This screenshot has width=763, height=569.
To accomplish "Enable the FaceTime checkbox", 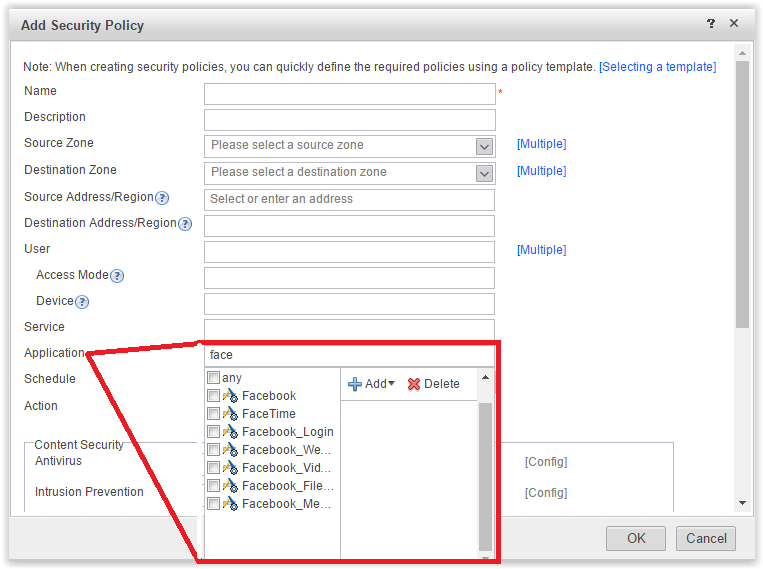I will [x=213, y=414].
